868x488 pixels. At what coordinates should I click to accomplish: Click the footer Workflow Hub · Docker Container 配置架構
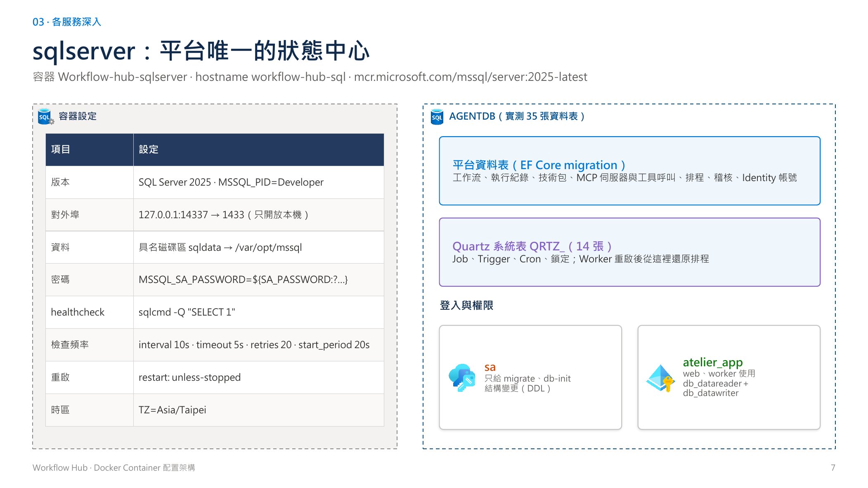tap(114, 468)
